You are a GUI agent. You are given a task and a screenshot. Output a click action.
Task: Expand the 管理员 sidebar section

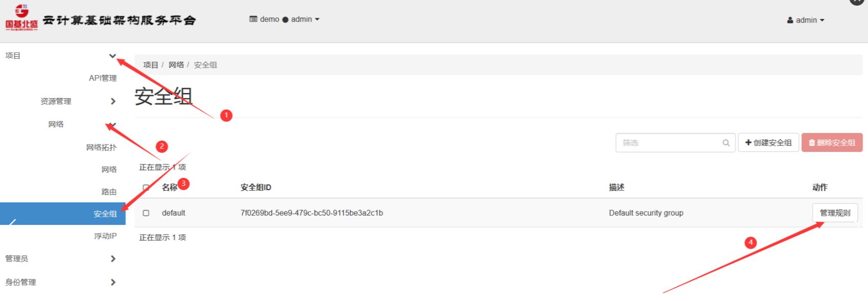[x=63, y=259]
